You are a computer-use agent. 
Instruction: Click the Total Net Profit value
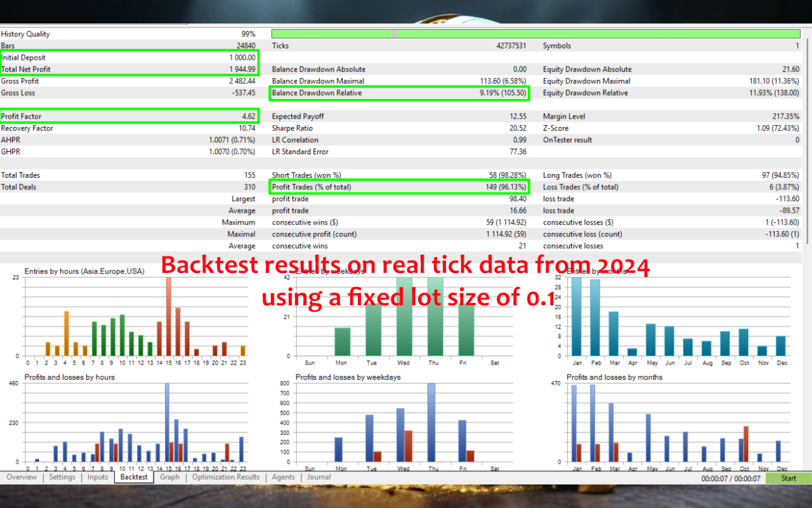tap(242, 69)
